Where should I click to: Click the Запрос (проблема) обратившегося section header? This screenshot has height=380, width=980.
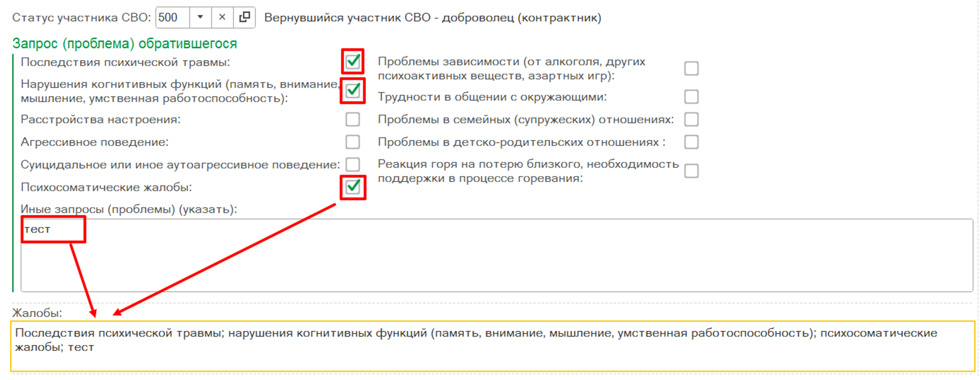[x=124, y=43]
